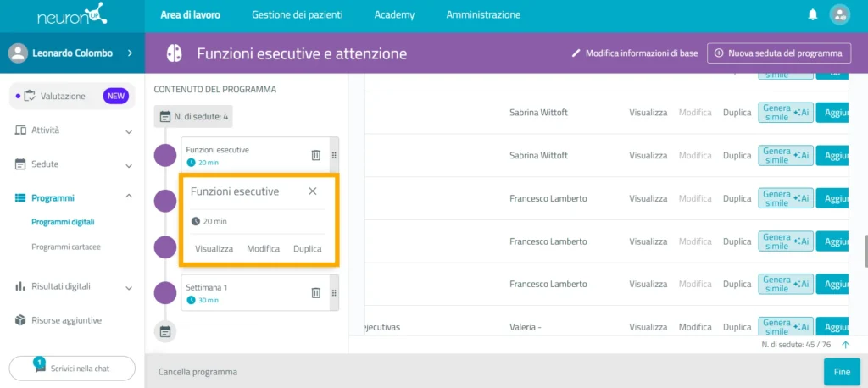This screenshot has height=388, width=868.
Task: Click Duplica in the Valeria row
Action: pyautogui.click(x=737, y=327)
